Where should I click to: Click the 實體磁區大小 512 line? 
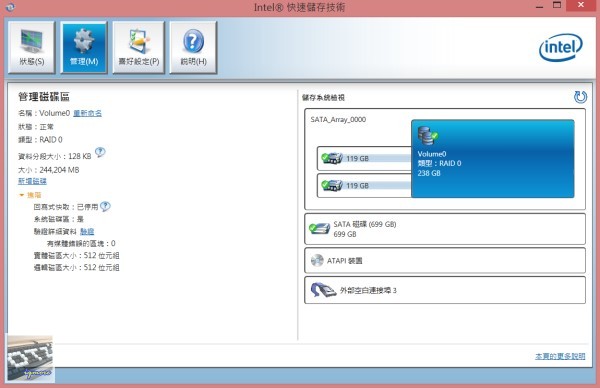[77, 255]
